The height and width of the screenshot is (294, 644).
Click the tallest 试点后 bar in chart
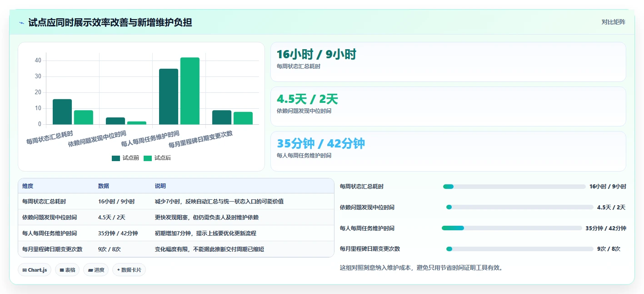[x=190, y=91]
